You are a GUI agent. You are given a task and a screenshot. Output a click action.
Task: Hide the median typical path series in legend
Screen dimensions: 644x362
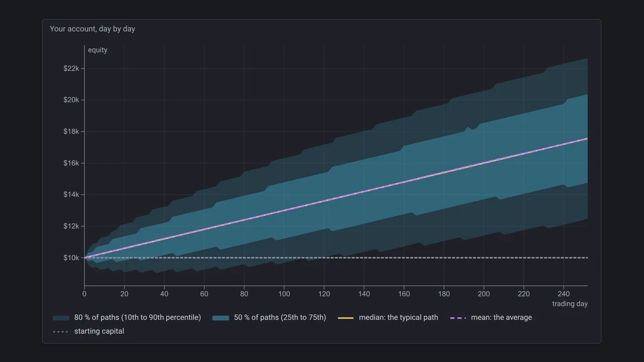(x=388, y=317)
